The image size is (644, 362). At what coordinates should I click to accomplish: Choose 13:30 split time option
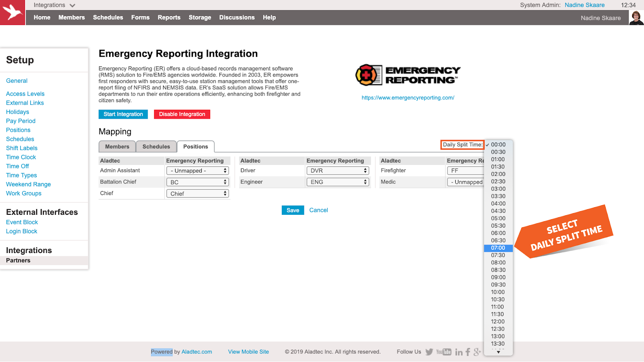click(x=498, y=344)
